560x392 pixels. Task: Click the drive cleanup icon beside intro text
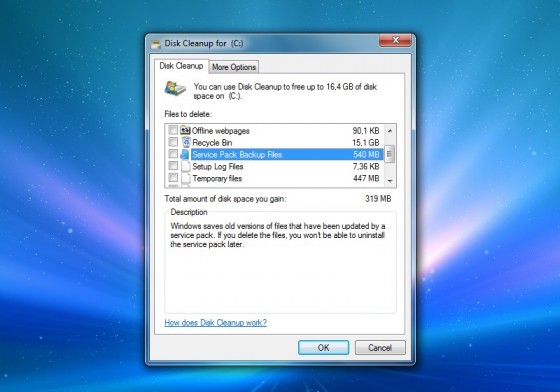coord(175,89)
